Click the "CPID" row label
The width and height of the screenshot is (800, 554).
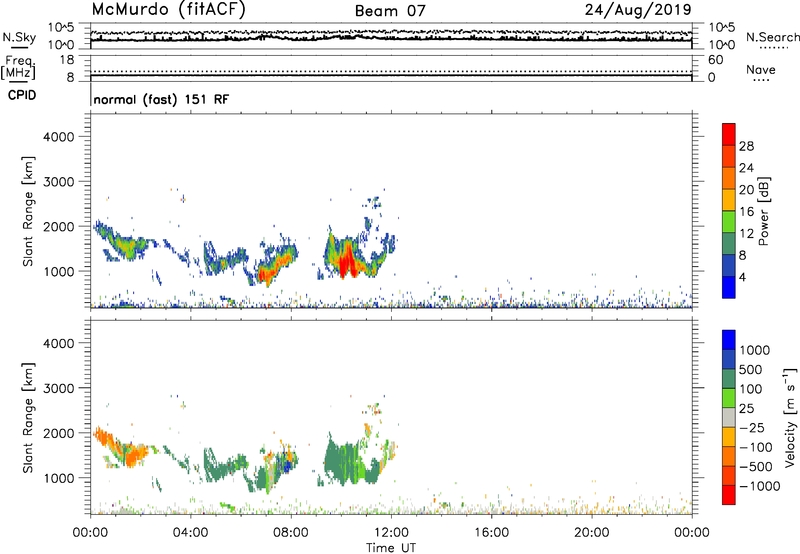22,95
